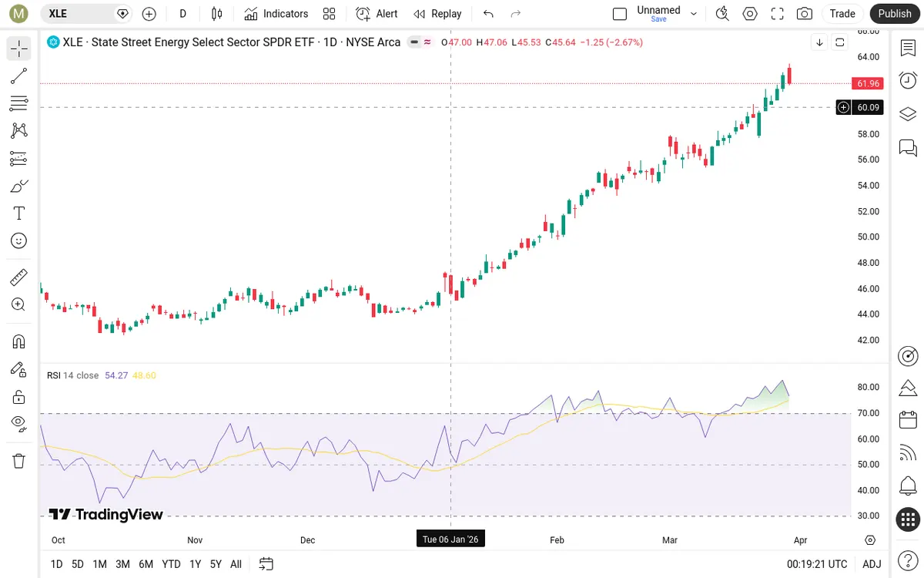
Task: Expand the Unnamed layout dropdown arrow
Action: click(x=694, y=14)
